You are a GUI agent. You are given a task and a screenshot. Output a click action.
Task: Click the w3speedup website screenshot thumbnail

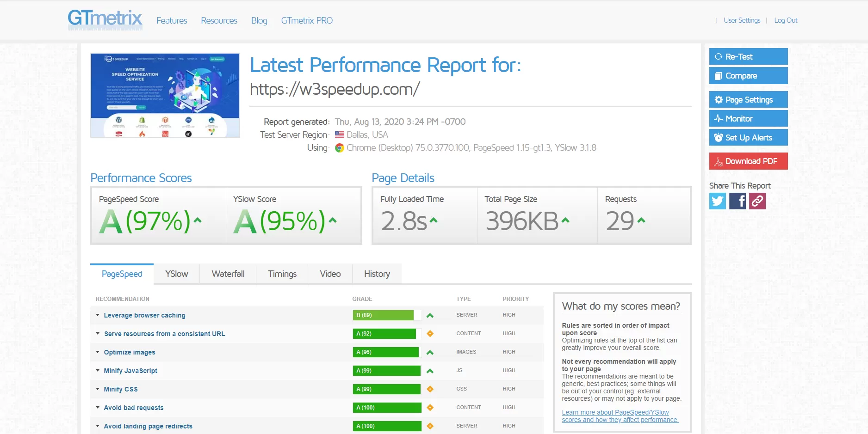click(x=165, y=95)
